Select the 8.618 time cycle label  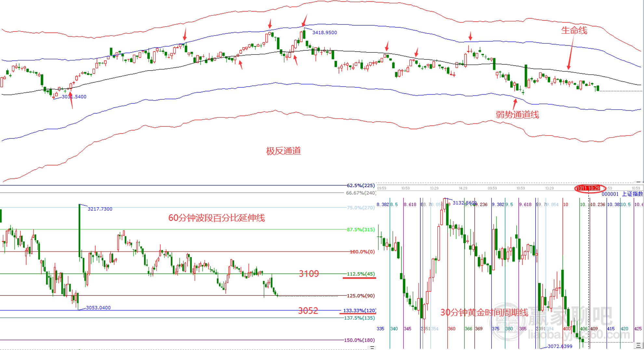click(410, 204)
